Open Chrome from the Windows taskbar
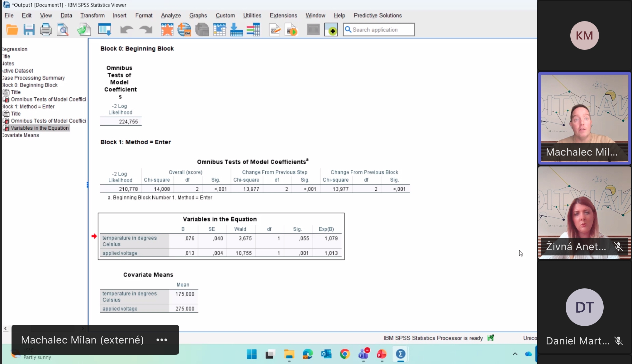This screenshot has width=632, height=364. tap(345, 354)
